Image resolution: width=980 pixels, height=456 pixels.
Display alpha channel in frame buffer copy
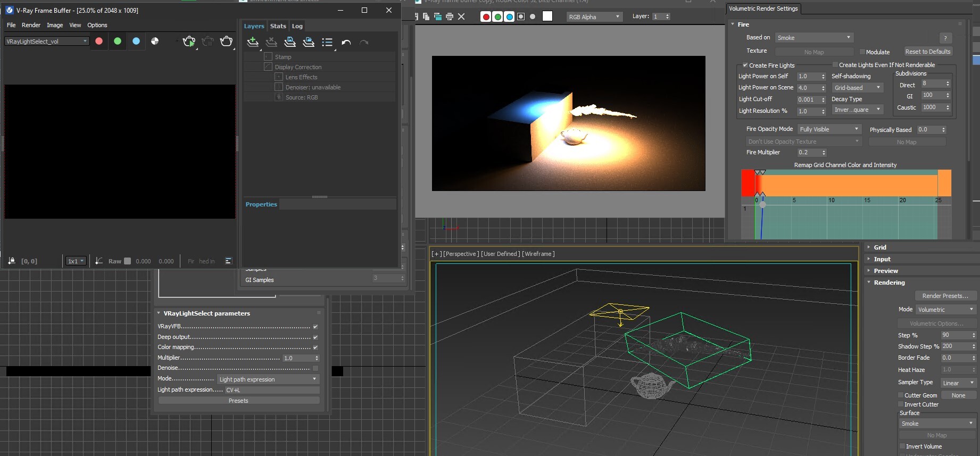coord(521,16)
